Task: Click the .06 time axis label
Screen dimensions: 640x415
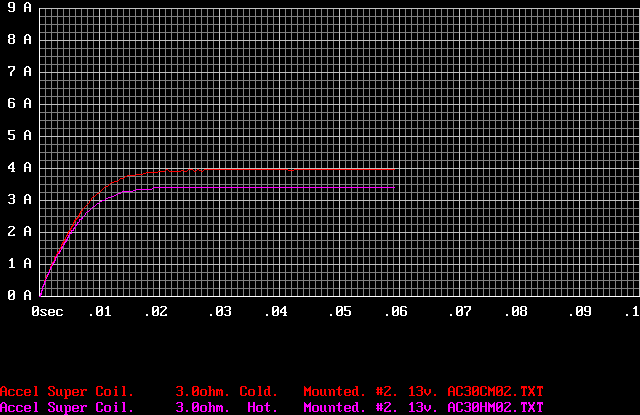Action: [396, 312]
